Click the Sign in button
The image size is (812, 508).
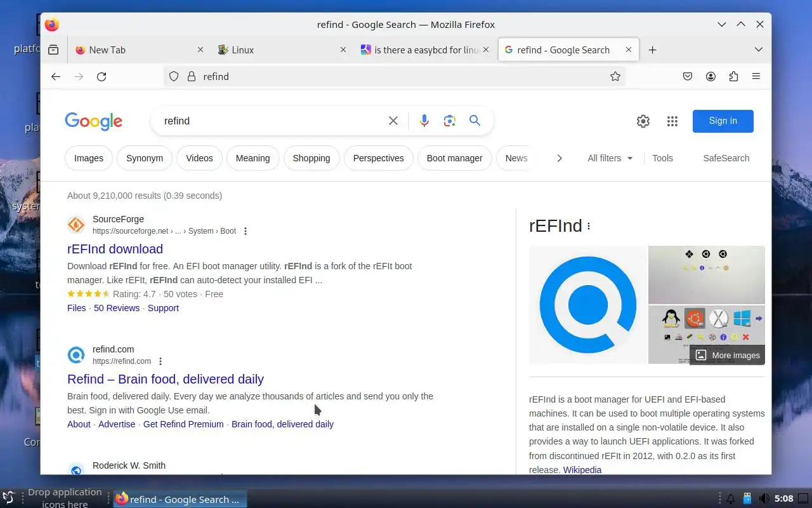(723, 121)
